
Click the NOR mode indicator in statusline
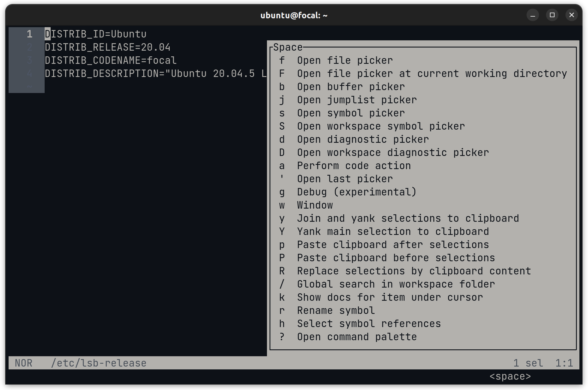pos(24,363)
